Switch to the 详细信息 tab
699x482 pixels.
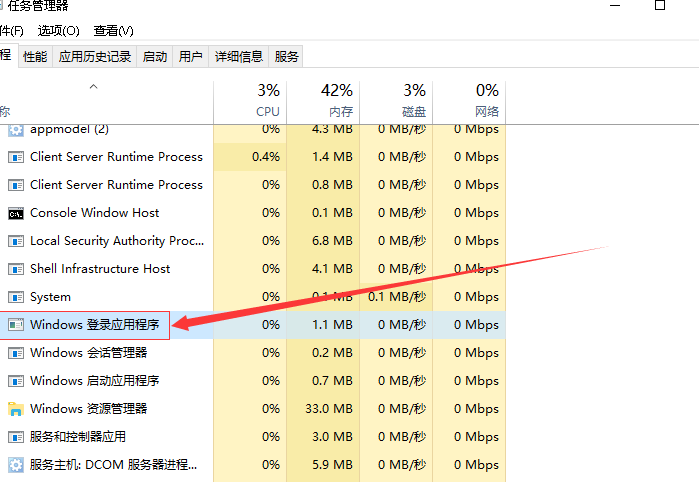[x=238, y=57]
